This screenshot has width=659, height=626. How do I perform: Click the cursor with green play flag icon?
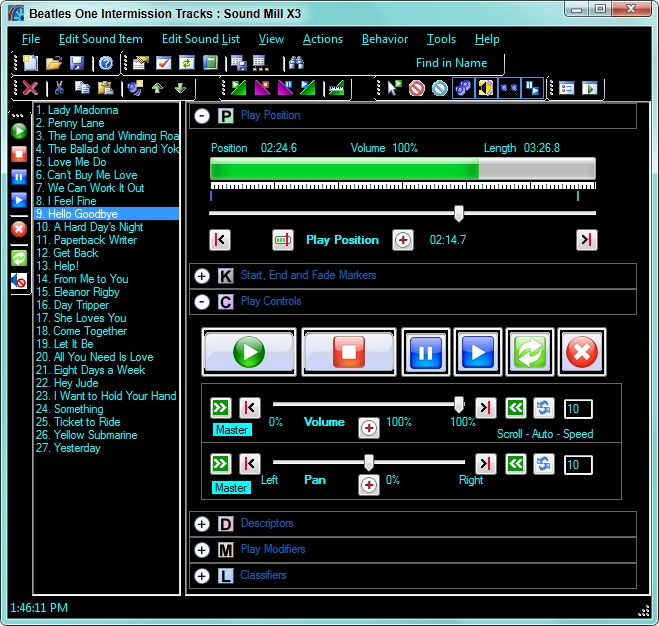tap(394, 88)
